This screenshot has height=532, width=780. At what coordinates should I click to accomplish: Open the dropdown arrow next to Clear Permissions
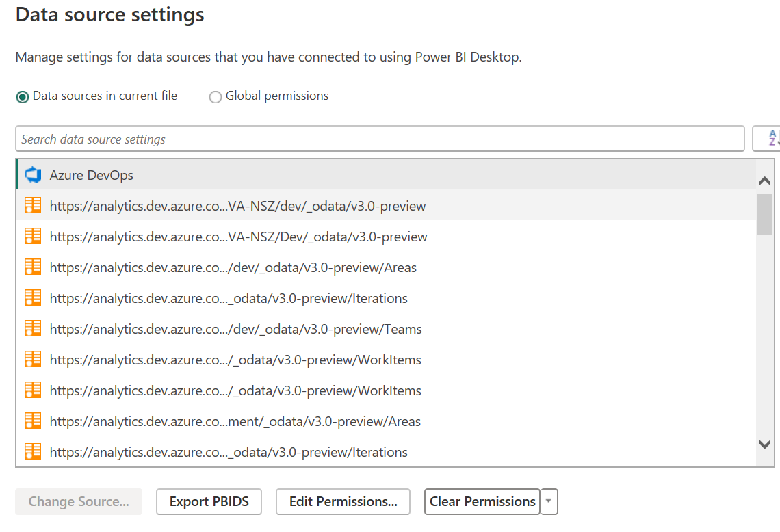549,501
